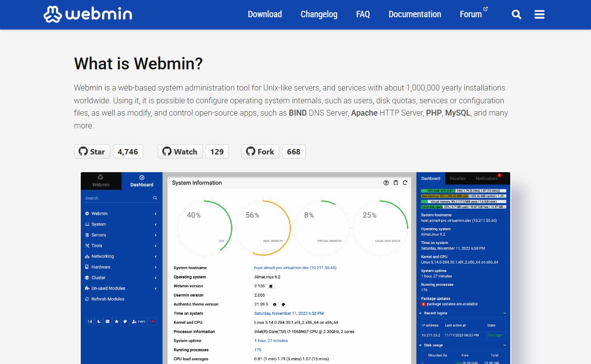Switch to the Favorites tab in the right panel
The height and width of the screenshot is (364, 591).
click(458, 179)
